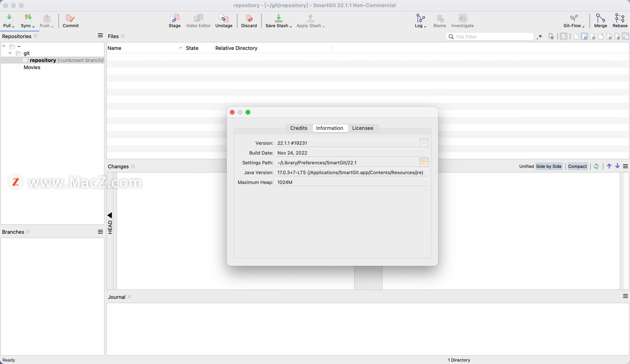
Task: Select Unified diff view
Action: 526,166
